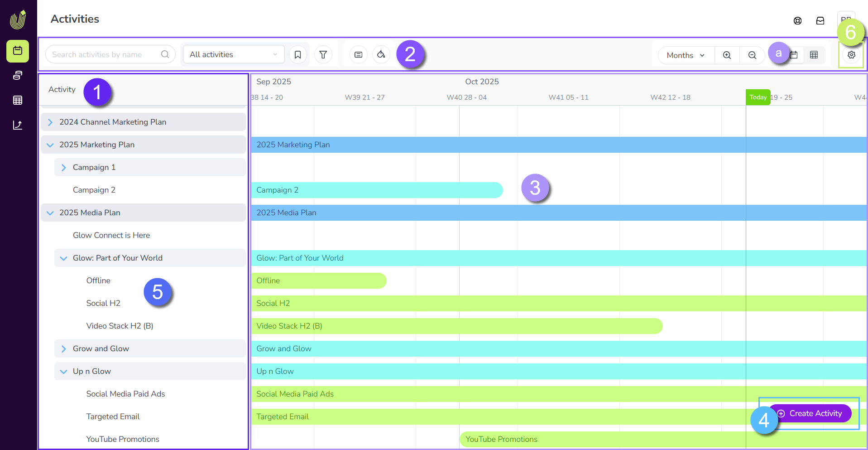Open the reports chart sidebar item
Screen dimensions: 868x450
[18, 125]
